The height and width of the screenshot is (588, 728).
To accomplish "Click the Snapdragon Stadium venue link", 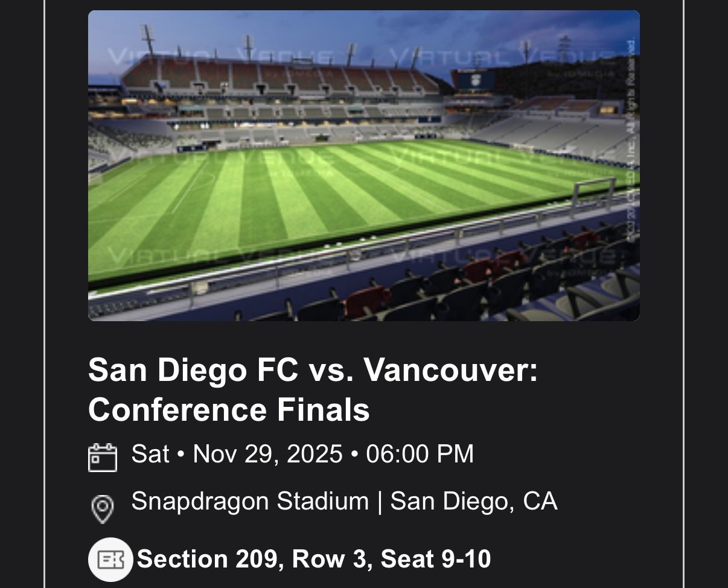I will 251,501.
